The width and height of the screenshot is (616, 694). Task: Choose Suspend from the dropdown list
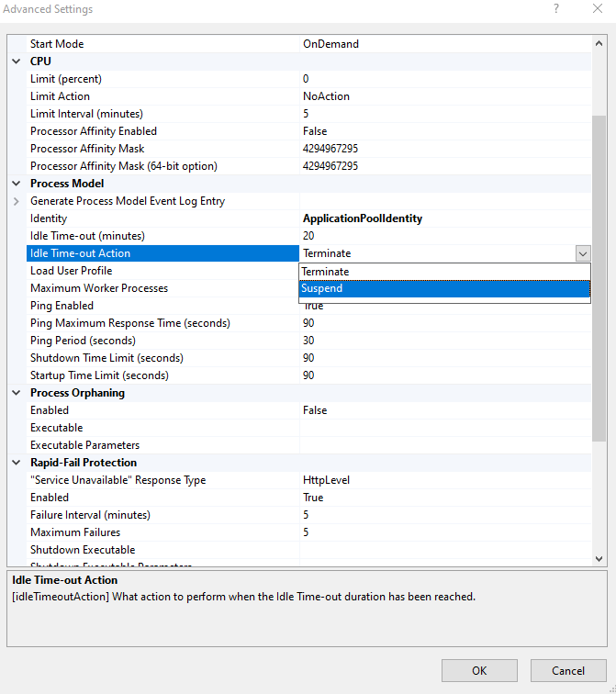444,288
